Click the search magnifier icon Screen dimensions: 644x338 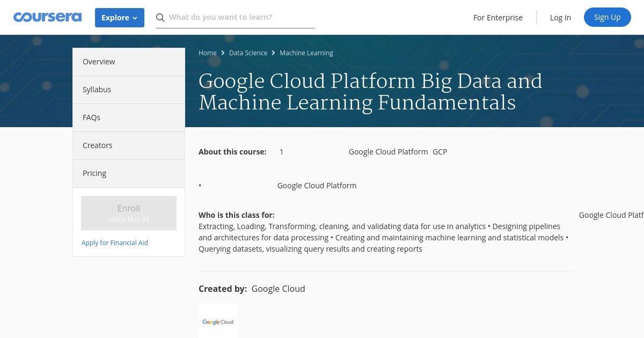160,18
